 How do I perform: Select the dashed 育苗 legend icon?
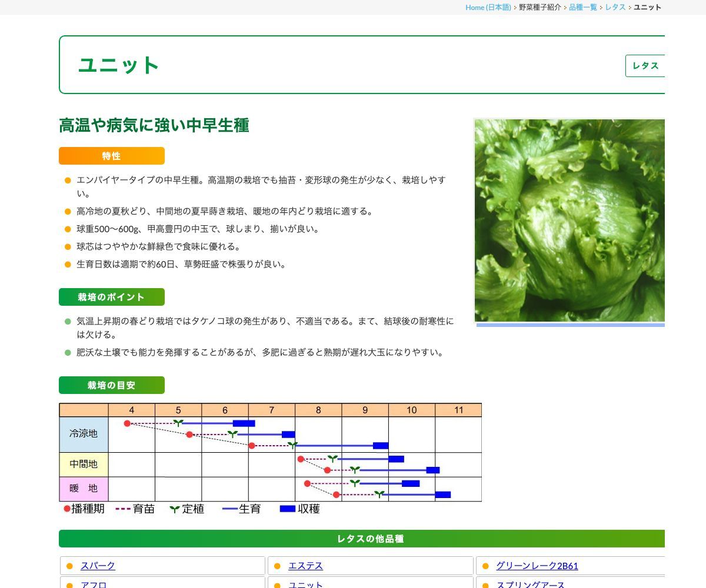[124, 509]
